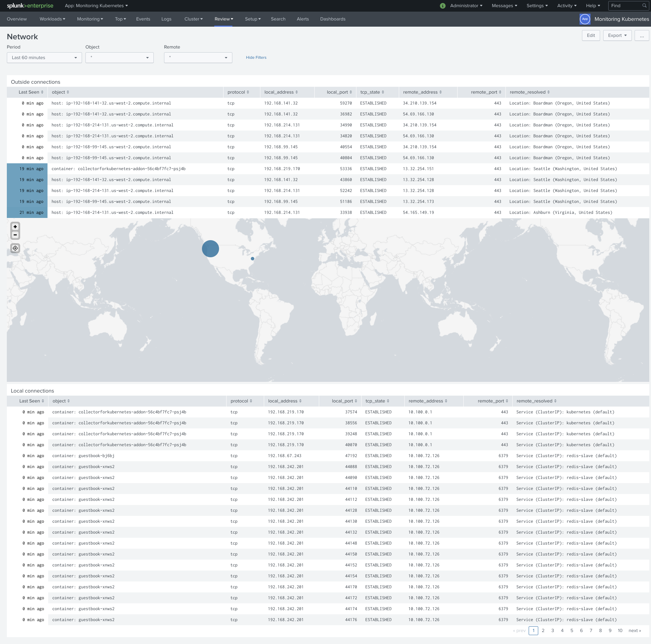The width and height of the screenshot is (651, 644).
Task: Open the Remote filter dropdown
Action: [x=198, y=58]
